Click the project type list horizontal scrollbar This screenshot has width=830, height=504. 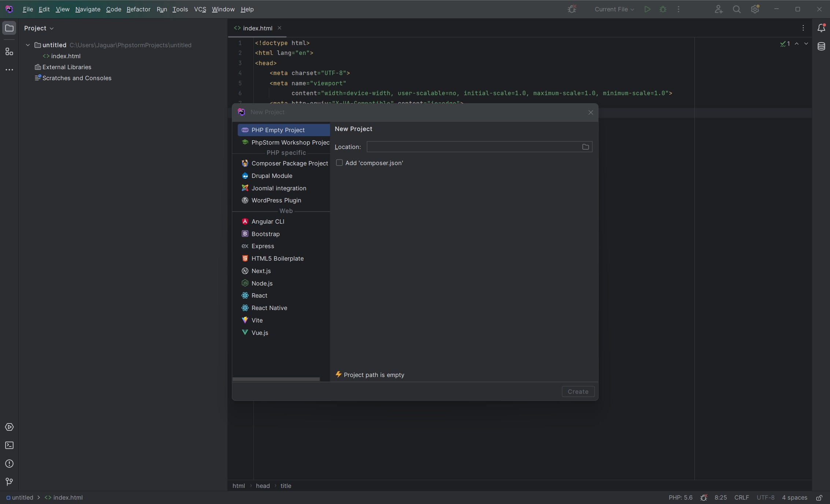click(x=276, y=379)
